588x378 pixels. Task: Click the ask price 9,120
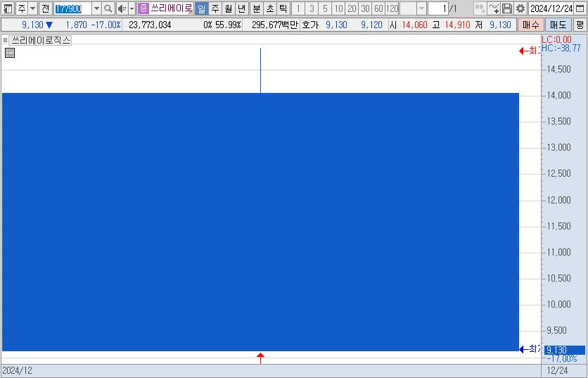(371, 25)
